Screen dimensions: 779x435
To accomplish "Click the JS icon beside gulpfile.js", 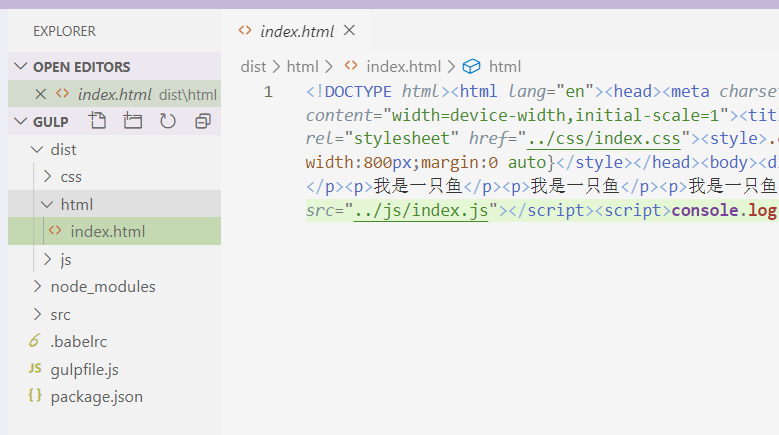I will click(x=35, y=369).
